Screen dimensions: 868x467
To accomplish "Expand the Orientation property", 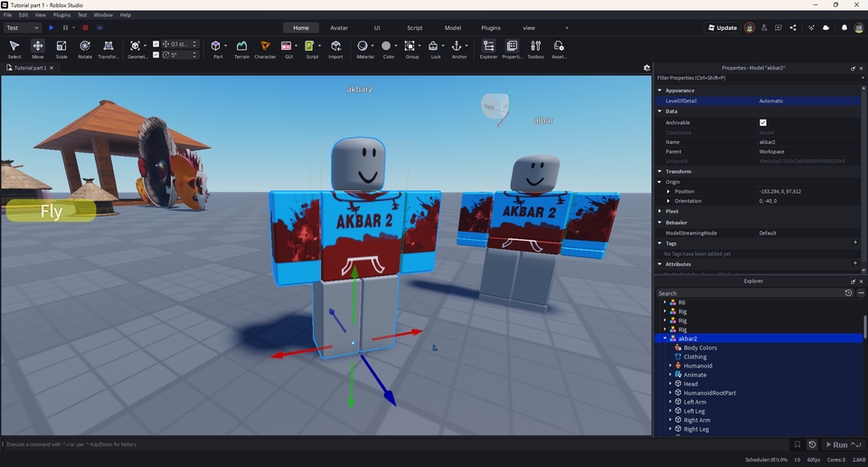I will coord(668,201).
